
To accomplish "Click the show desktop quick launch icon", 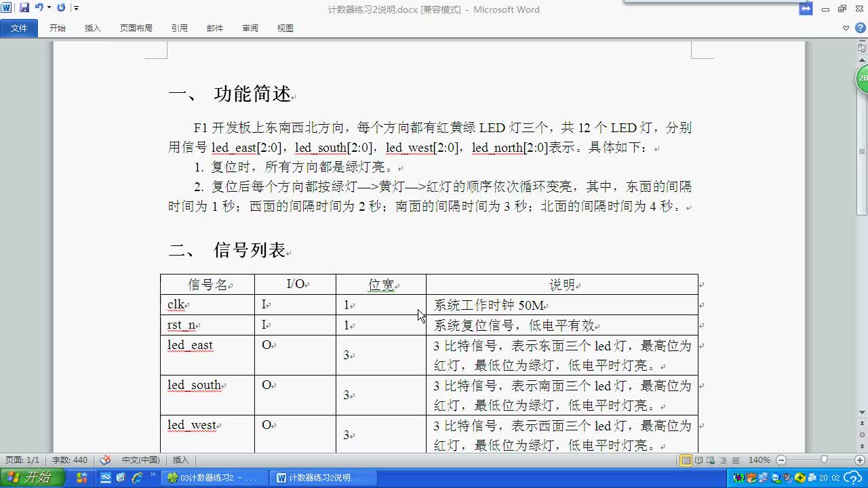I will pos(106,478).
